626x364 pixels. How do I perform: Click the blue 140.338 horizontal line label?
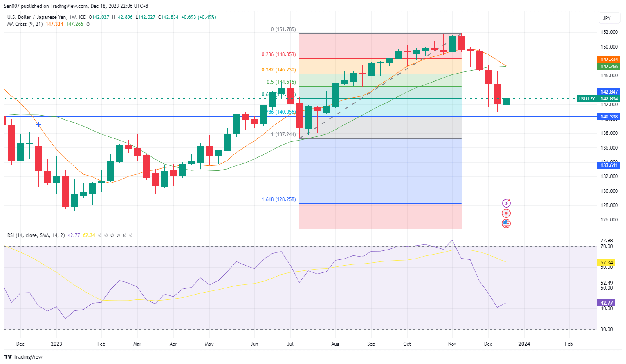(x=609, y=117)
